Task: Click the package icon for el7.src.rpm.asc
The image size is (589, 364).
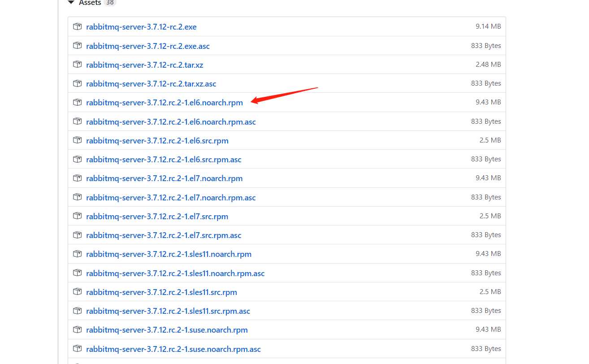Action: (78, 235)
